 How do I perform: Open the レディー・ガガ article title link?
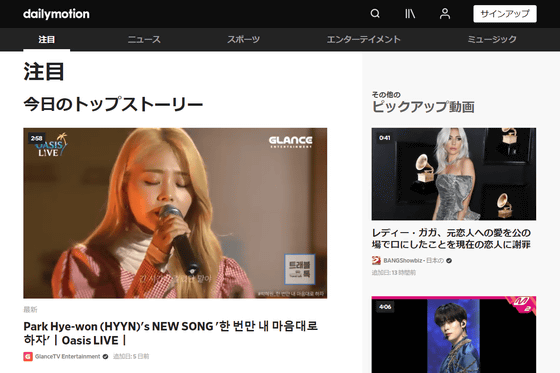coord(451,239)
